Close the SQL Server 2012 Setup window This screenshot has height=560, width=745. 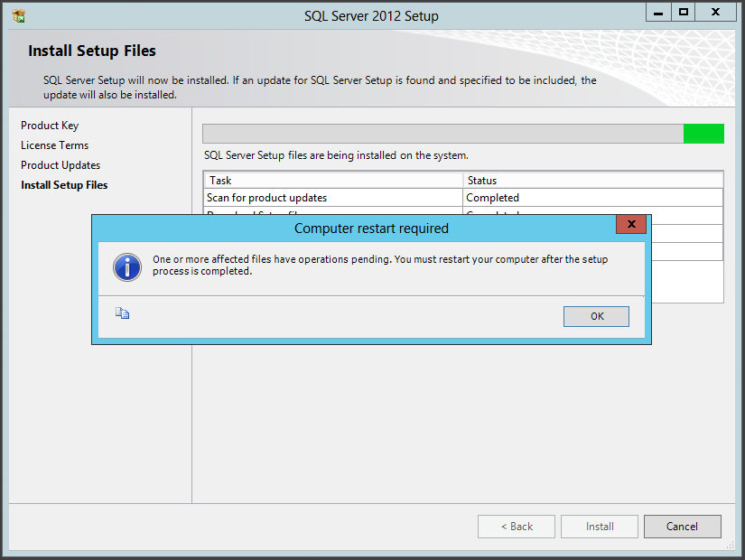click(x=716, y=12)
